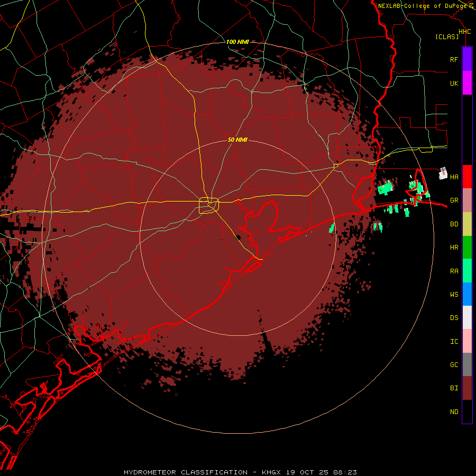Click the HA legend label
The height and width of the screenshot is (476, 476).
tap(454, 177)
